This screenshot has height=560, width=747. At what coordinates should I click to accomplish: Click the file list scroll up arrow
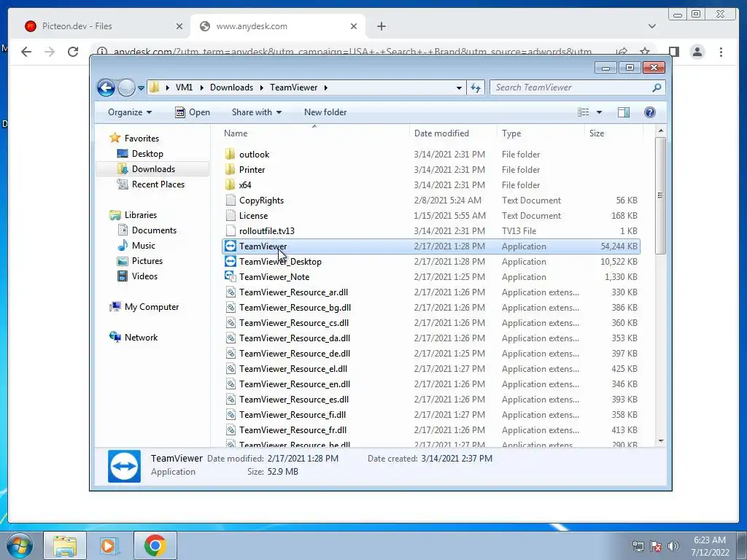pyautogui.click(x=660, y=131)
